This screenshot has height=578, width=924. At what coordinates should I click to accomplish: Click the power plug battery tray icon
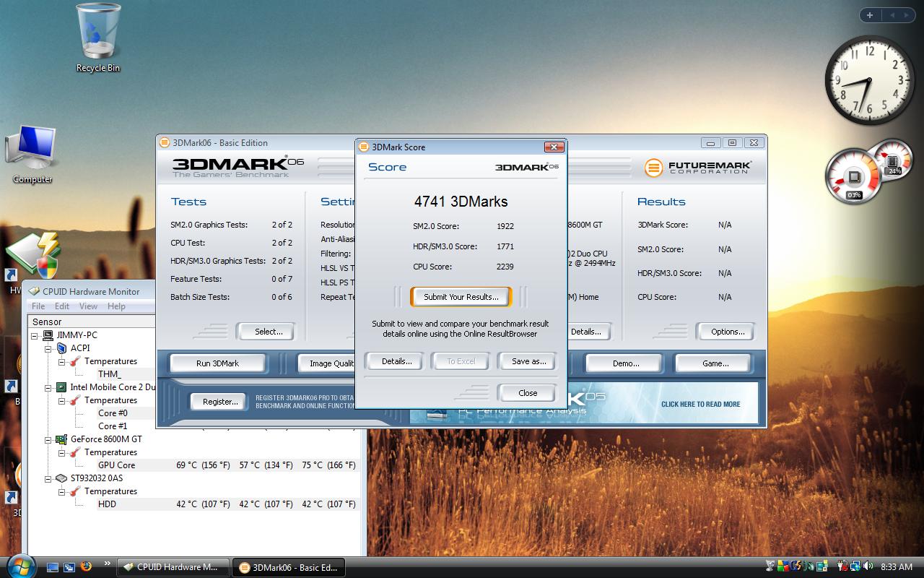842,566
